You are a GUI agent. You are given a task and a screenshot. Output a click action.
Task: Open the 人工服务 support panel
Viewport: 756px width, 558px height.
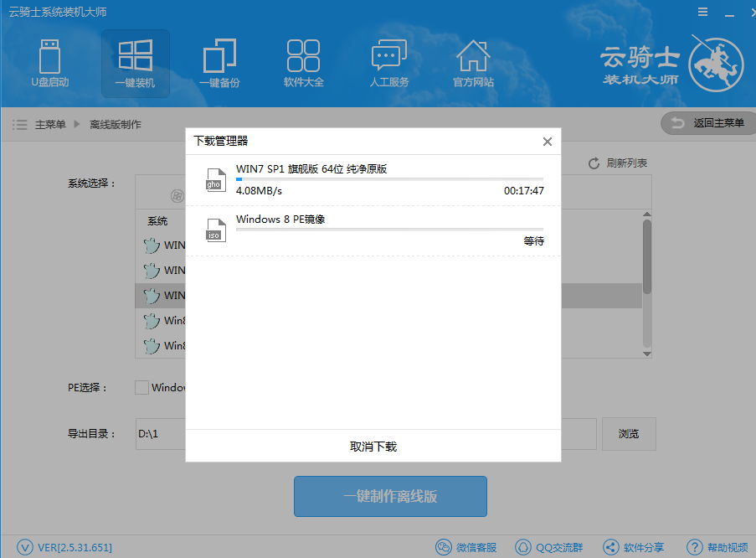(388, 64)
